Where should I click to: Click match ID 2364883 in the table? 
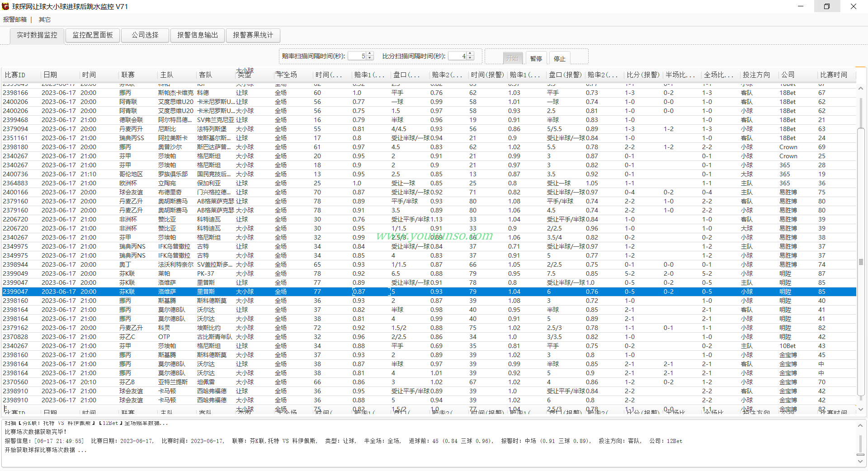tap(15, 183)
